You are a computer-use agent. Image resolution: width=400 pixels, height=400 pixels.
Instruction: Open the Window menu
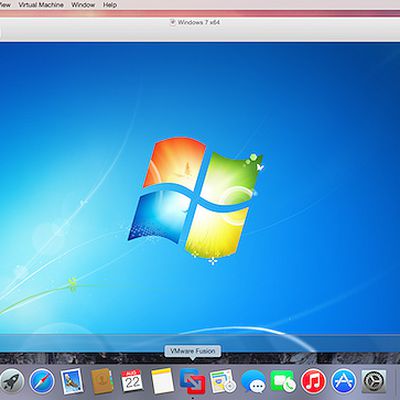point(83,5)
